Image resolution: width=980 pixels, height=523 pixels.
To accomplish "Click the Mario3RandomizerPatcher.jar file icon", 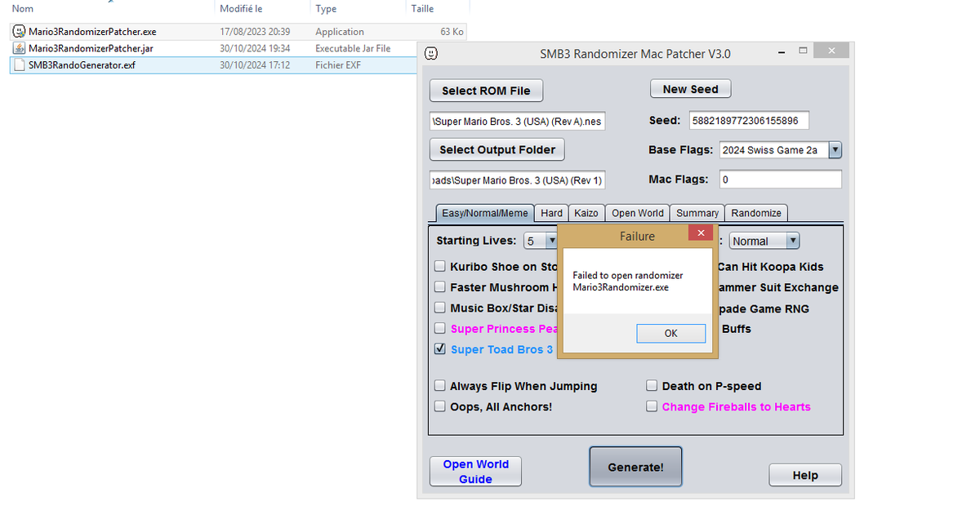I will click(20, 48).
